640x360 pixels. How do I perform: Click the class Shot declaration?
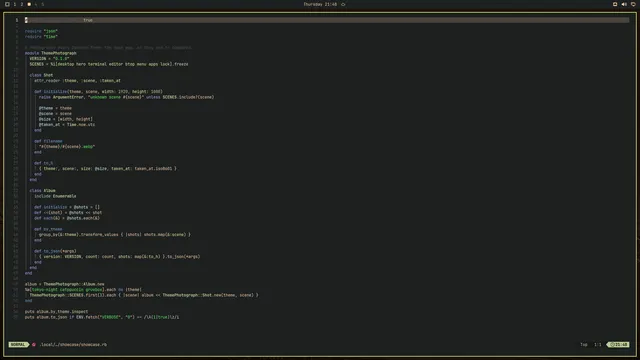coord(41,75)
